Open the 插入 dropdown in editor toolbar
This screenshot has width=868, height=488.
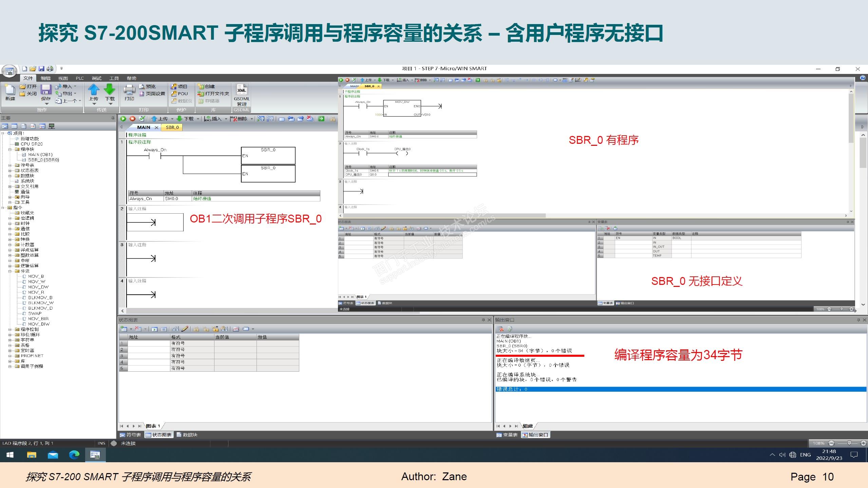[x=226, y=119]
